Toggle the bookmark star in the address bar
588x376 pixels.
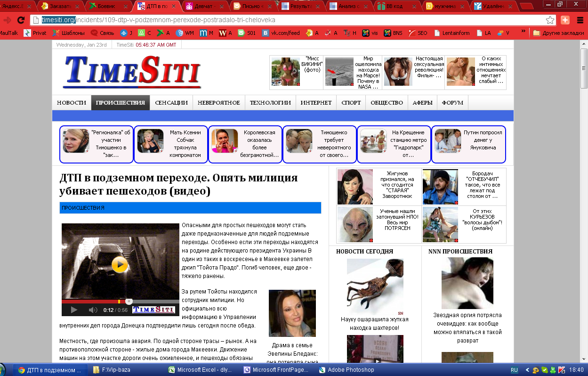click(551, 21)
